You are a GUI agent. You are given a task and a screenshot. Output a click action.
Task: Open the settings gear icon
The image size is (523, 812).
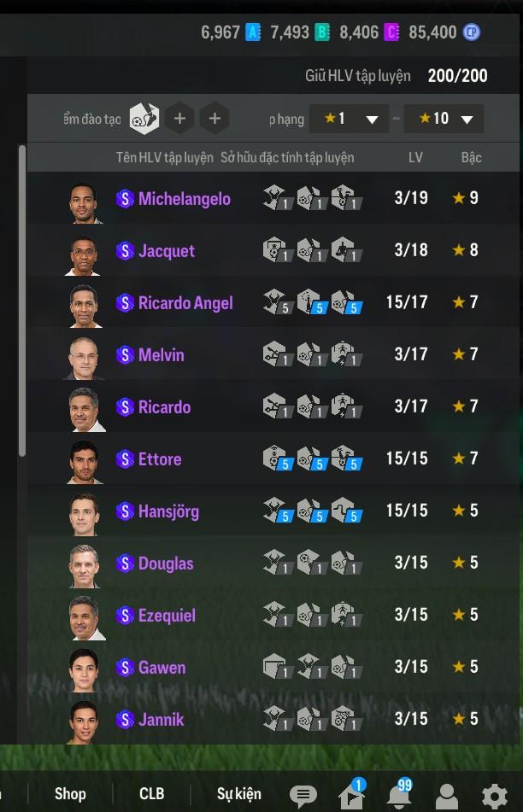495,796
